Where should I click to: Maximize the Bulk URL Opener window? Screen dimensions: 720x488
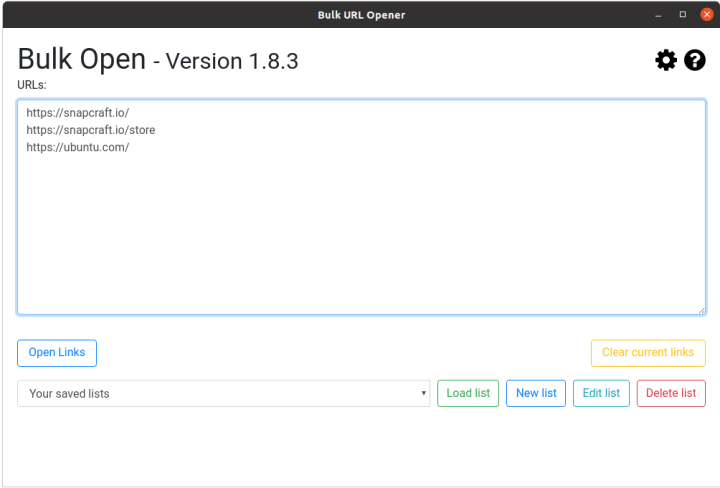683,15
